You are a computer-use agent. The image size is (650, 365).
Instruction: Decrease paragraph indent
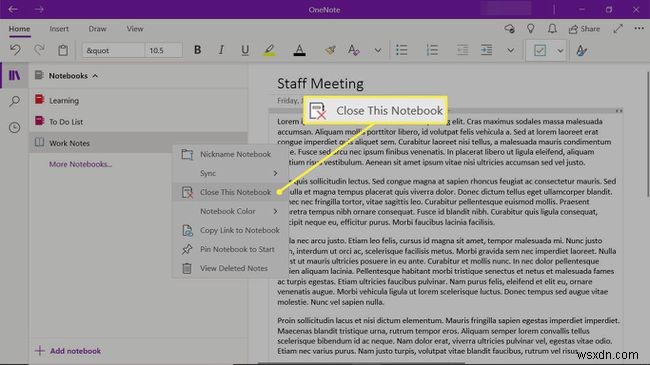click(462, 50)
